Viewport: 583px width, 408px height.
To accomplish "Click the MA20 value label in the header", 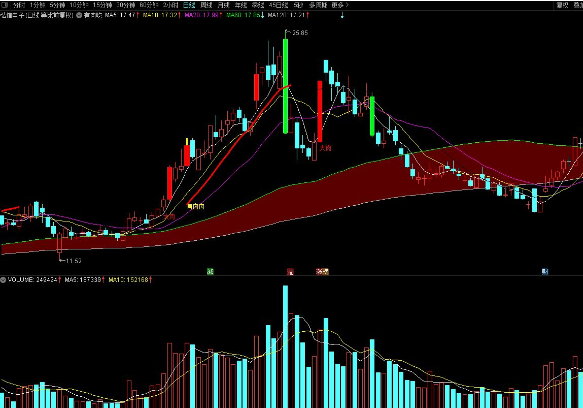I will [x=203, y=15].
